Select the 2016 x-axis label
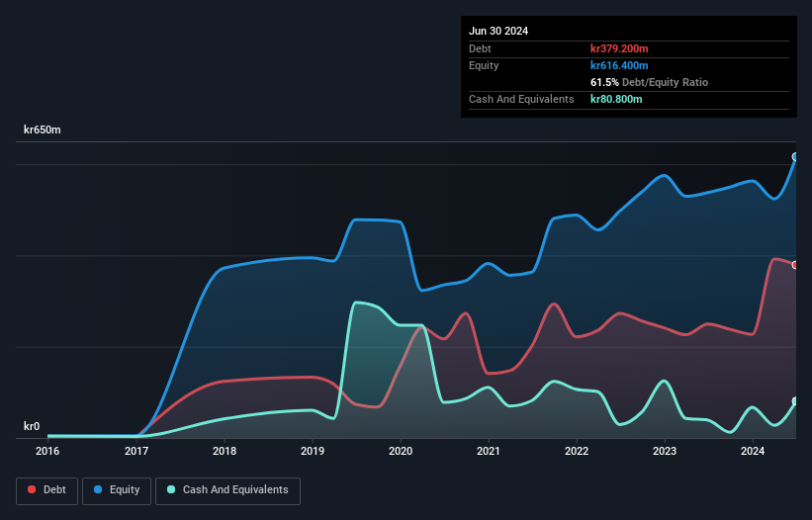Screen dimensions: 812x520 [47, 451]
